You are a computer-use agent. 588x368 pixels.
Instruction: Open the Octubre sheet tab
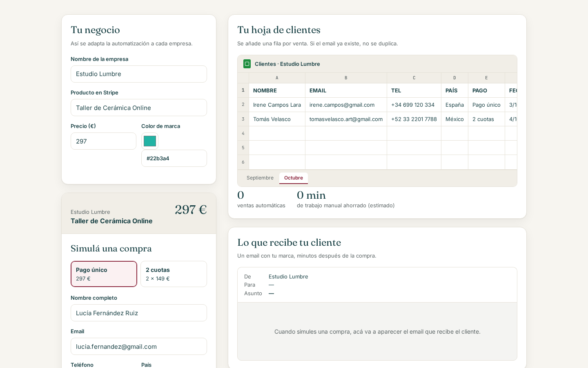coord(294,178)
